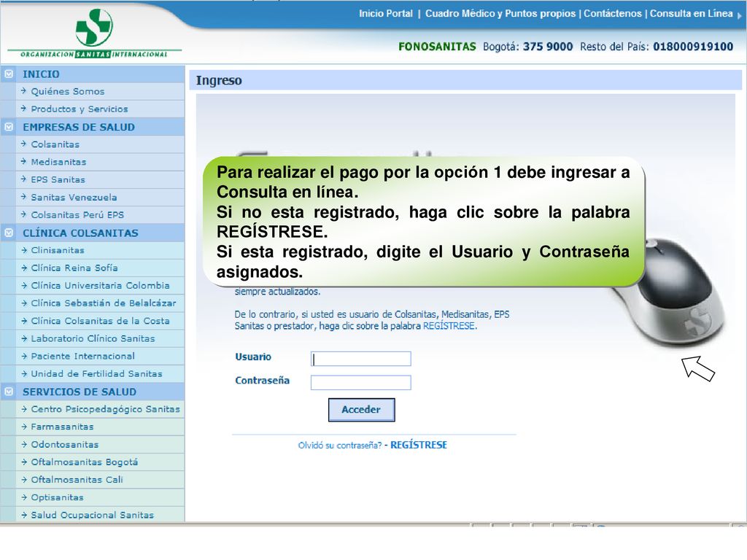The image size is (747, 560).
Task: Open Clínica Universitaria Colombia
Action: (101, 285)
